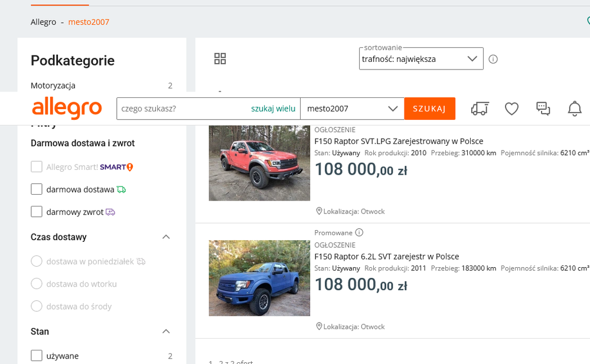Click the Allegro logo
The image size is (590, 364).
(x=67, y=109)
